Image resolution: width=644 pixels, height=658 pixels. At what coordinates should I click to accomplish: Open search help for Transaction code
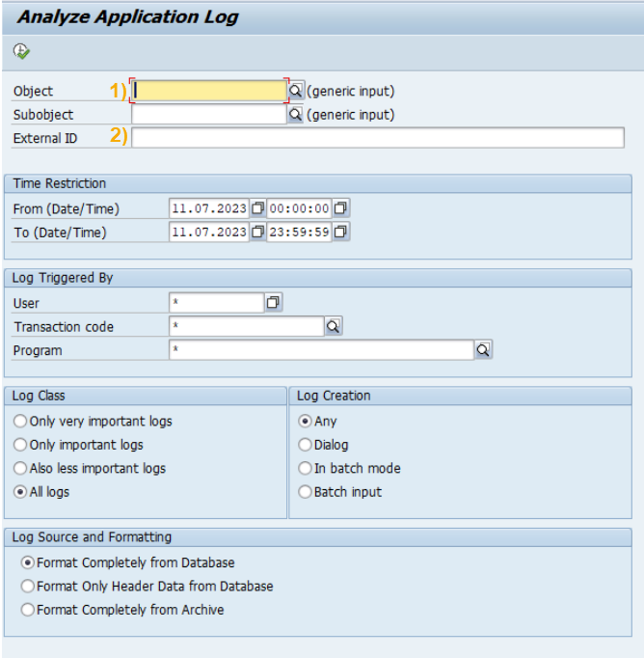[x=333, y=327]
